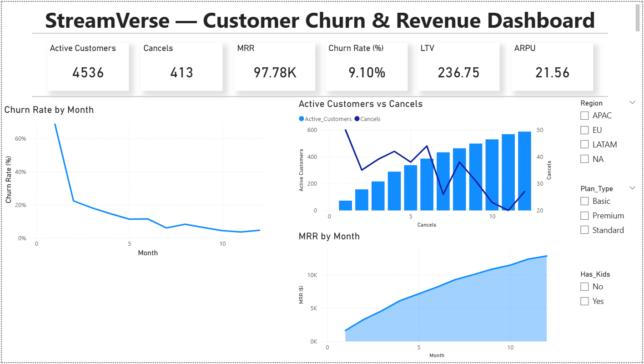Select Yes in the Has_Kids slicer
This screenshot has height=364, width=644.
pyautogui.click(x=585, y=301)
